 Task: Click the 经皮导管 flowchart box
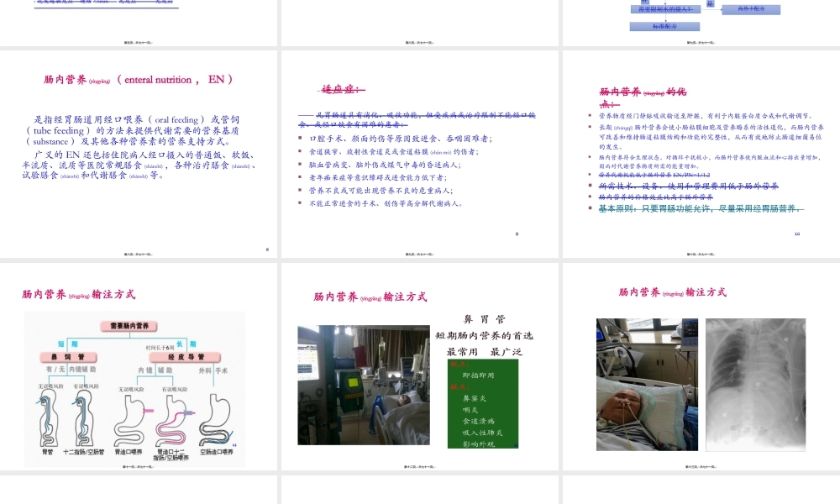tap(185, 357)
